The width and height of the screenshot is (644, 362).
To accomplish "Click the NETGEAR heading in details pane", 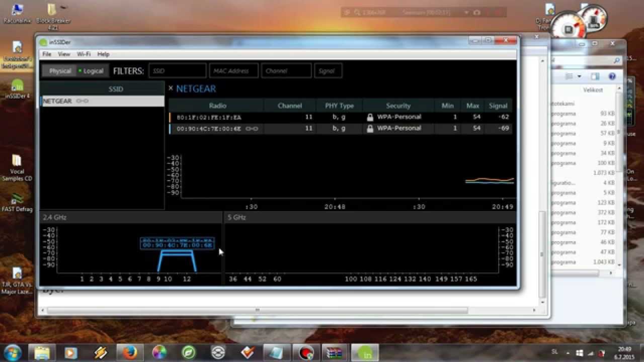I will (196, 88).
